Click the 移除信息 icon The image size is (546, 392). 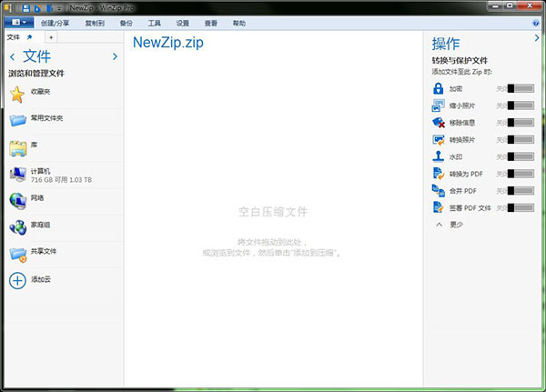[438, 123]
